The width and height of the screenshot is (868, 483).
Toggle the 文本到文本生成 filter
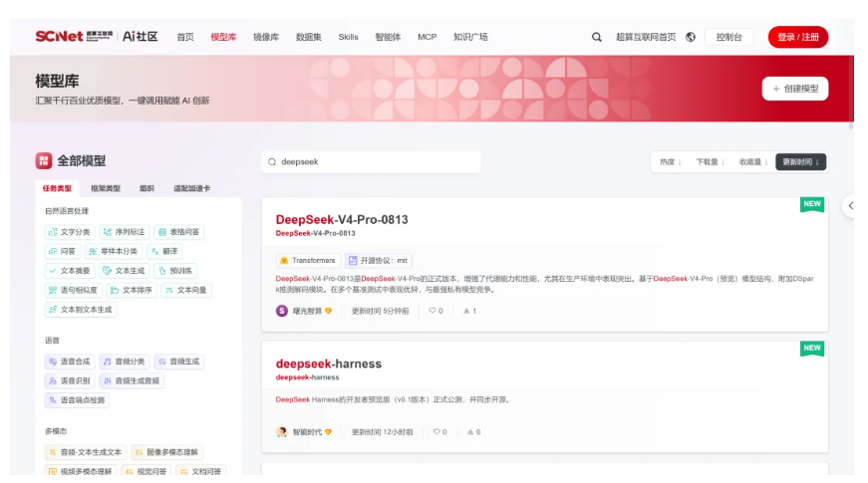(81, 310)
